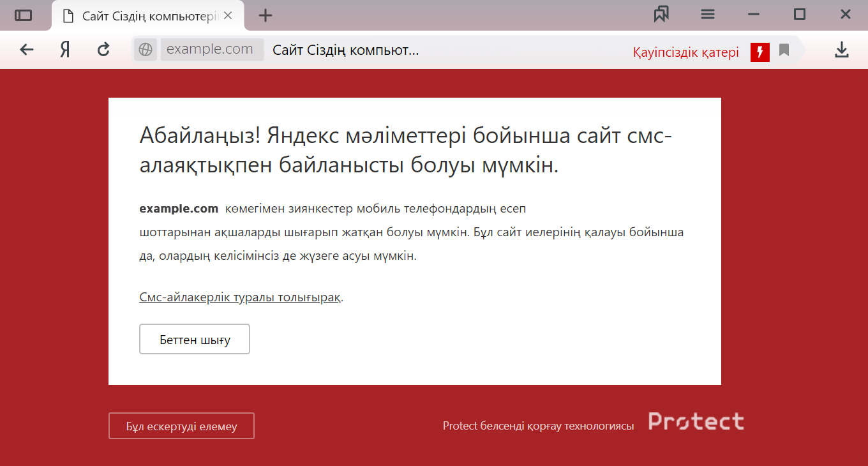Click the globe site info icon
The image size is (868, 466).
(146, 49)
